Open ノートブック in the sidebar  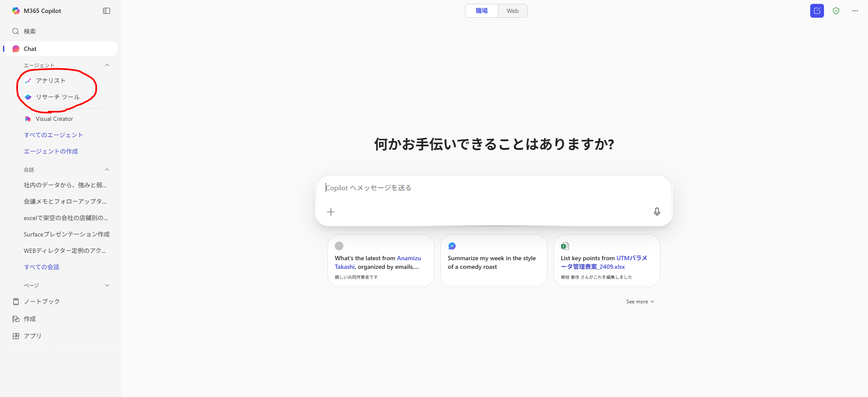point(42,302)
